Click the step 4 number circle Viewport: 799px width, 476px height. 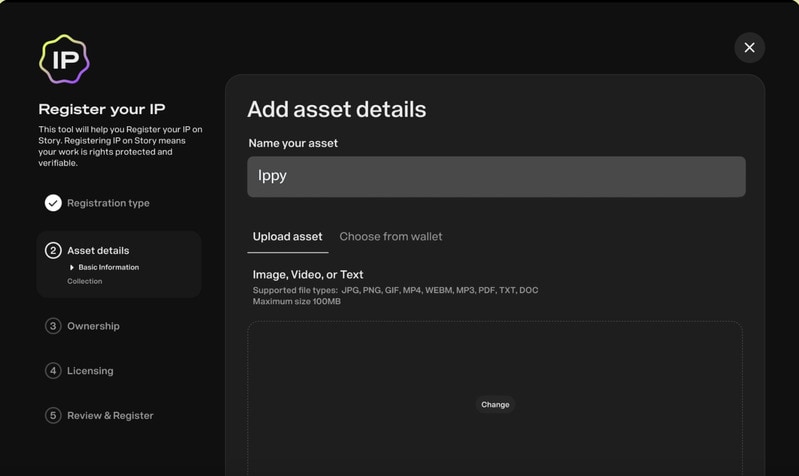click(x=53, y=371)
